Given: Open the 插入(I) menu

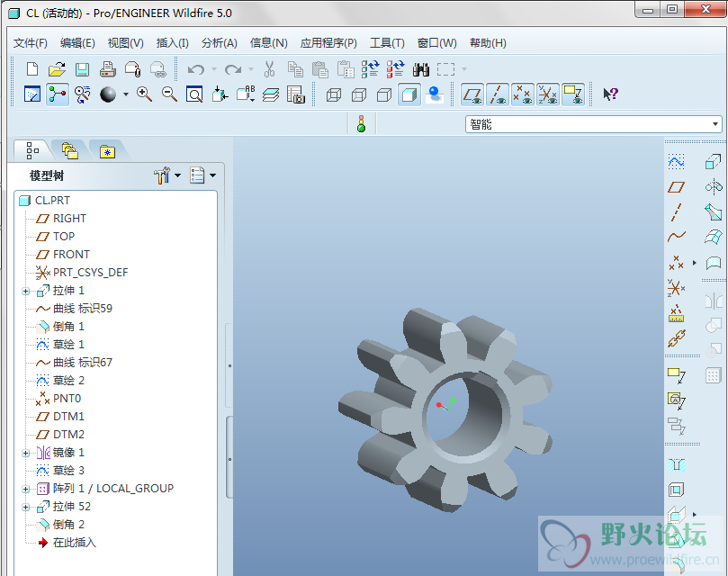Looking at the screenshot, I should click(172, 43).
